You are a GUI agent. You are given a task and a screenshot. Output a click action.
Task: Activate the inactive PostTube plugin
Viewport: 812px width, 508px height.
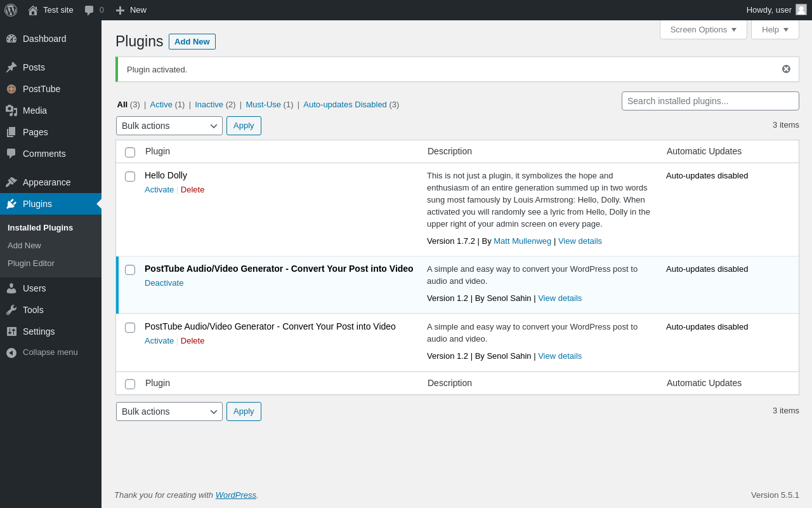coord(159,341)
